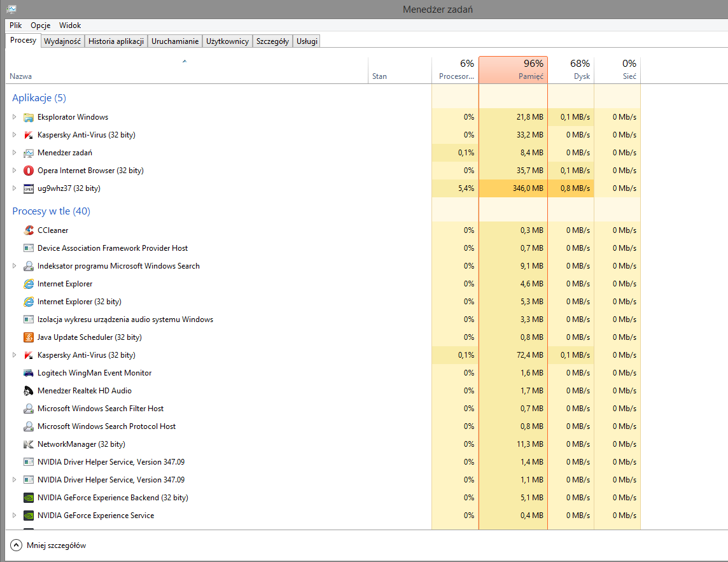Click the 11,3 MB memory value for NetworkManager

[529, 444]
